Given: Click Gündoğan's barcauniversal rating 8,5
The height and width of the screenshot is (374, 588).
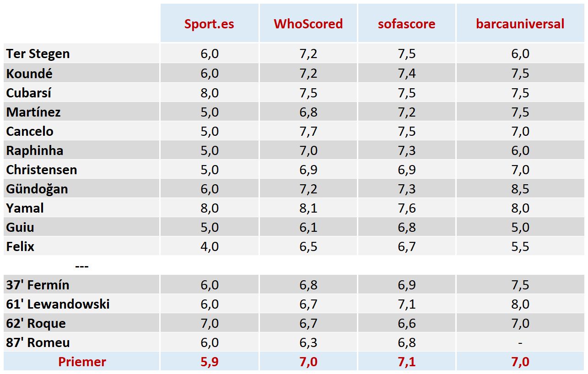Looking at the screenshot, I should [520, 189].
